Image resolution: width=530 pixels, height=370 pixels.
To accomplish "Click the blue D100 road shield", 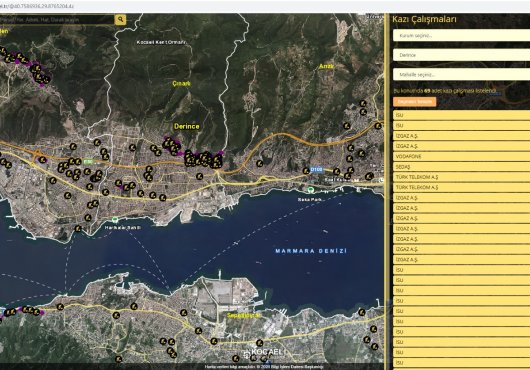I will pyautogui.click(x=316, y=169).
